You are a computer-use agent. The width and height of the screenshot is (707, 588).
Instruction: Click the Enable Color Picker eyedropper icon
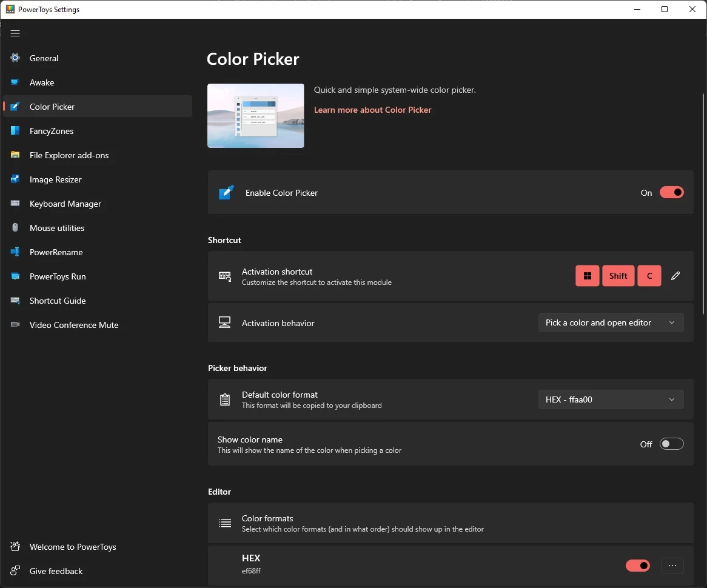[226, 193]
